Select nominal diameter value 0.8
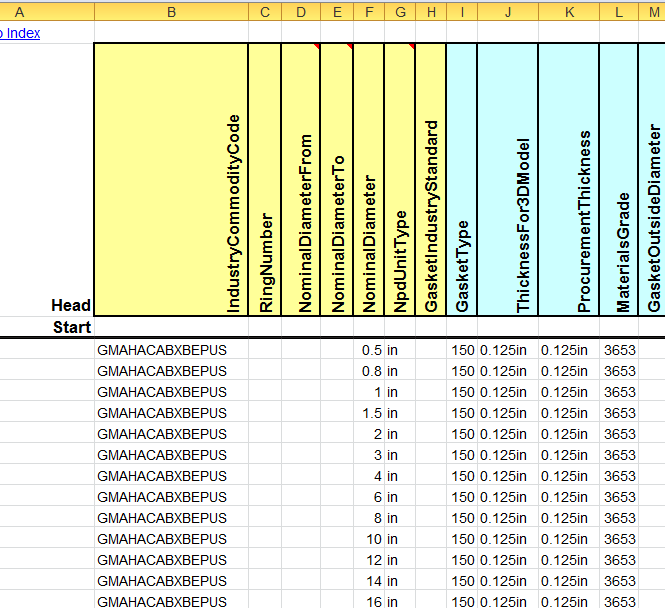665x608 pixels. tap(369, 371)
